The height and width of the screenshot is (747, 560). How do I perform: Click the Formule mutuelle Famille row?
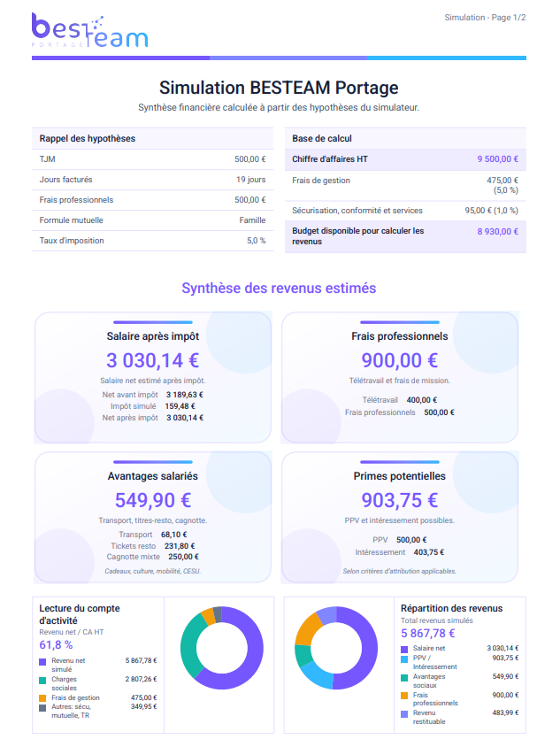coord(152,220)
